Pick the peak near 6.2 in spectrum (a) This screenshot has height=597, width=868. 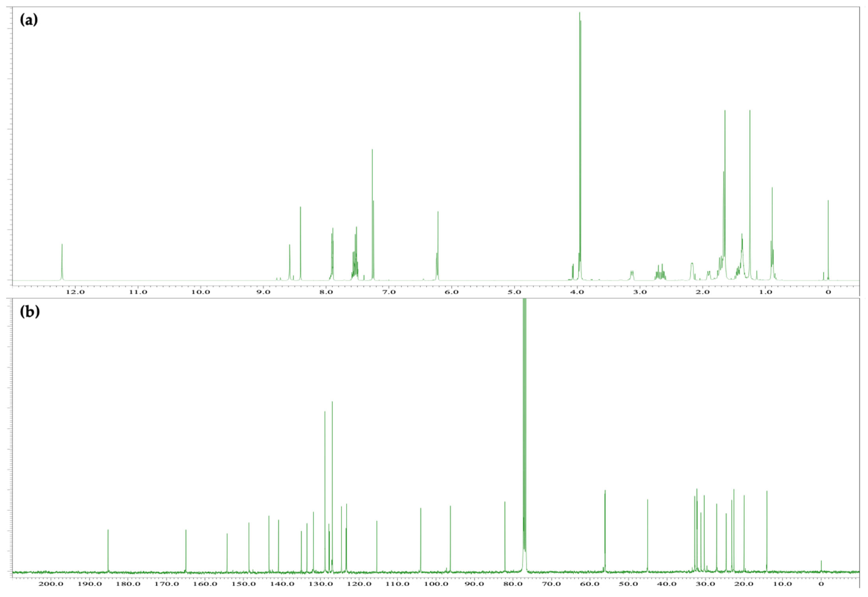438,246
